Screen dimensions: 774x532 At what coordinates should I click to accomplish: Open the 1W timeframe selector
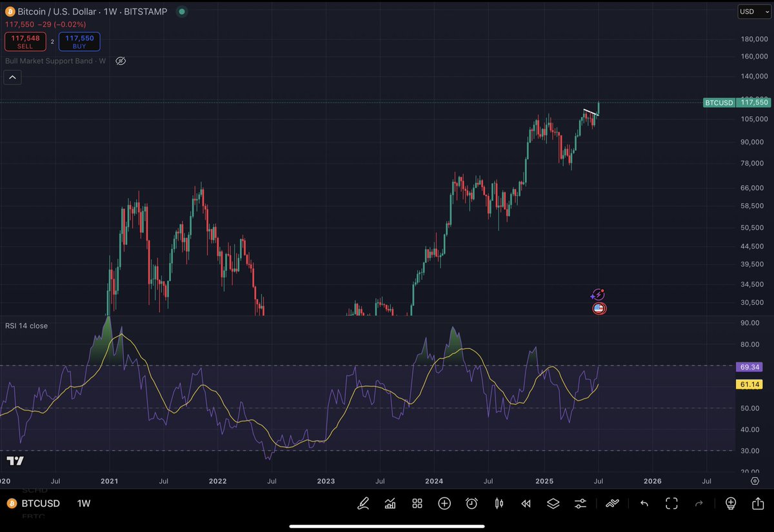click(84, 503)
